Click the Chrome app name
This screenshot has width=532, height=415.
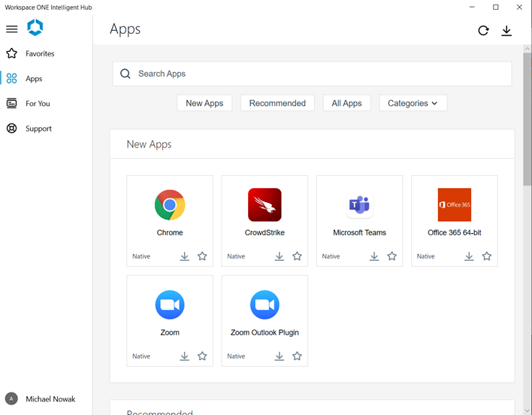[170, 232]
